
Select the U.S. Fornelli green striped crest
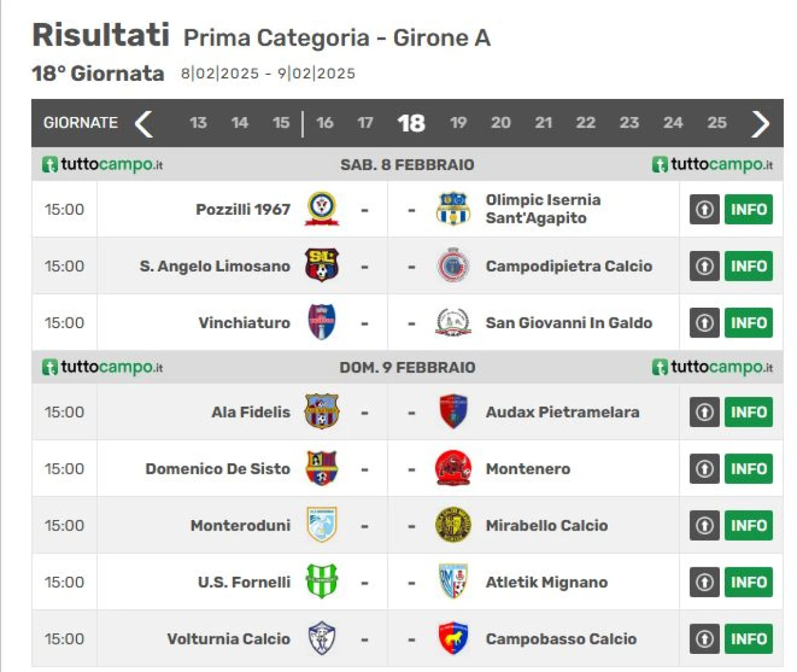coord(322,582)
